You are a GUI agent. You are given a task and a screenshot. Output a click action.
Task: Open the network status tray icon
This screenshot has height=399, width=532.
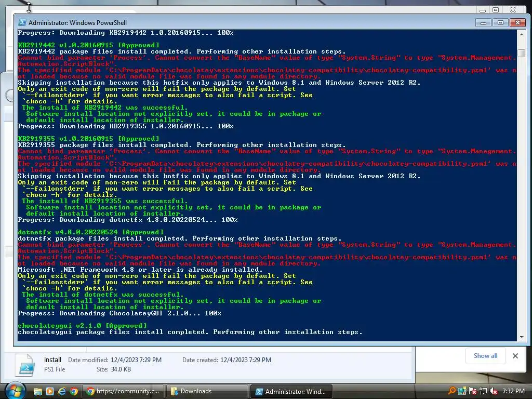(x=483, y=391)
